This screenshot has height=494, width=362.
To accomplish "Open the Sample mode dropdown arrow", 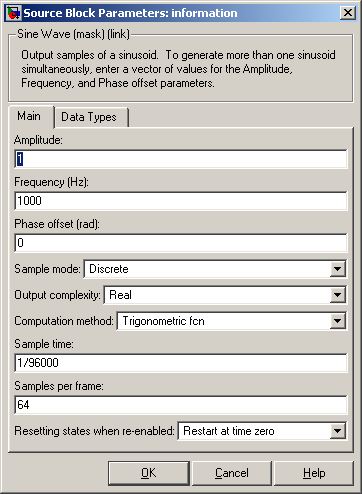I will coord(337,269).
